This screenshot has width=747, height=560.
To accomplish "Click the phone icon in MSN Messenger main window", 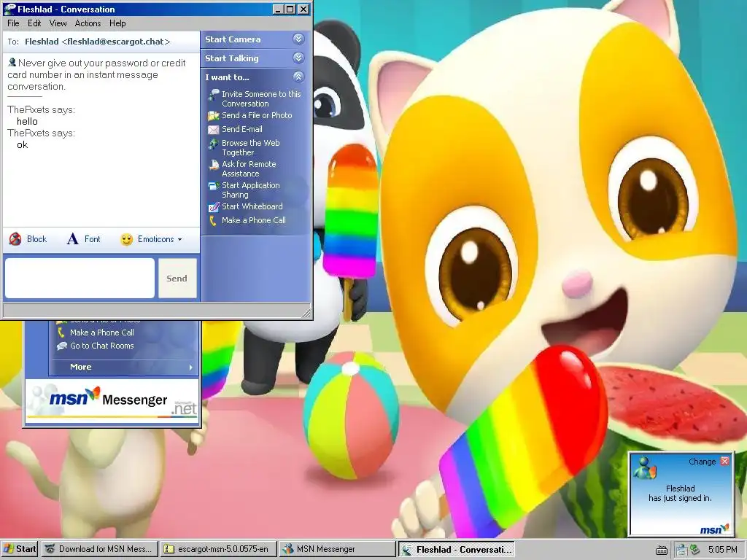I will [61, 332].
